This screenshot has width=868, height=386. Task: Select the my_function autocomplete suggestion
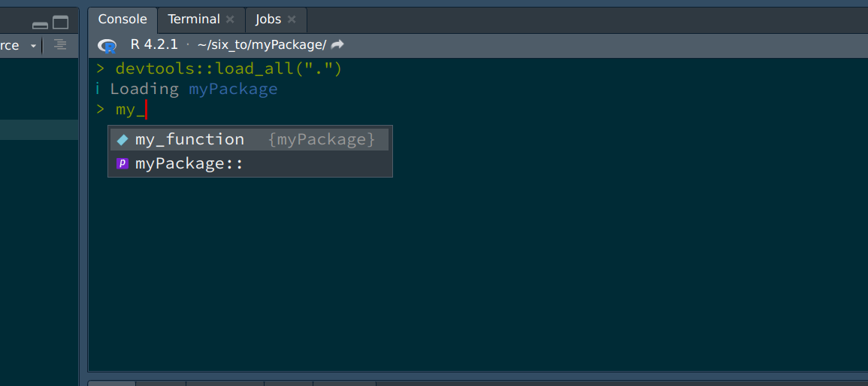click(x=250, y=139)
